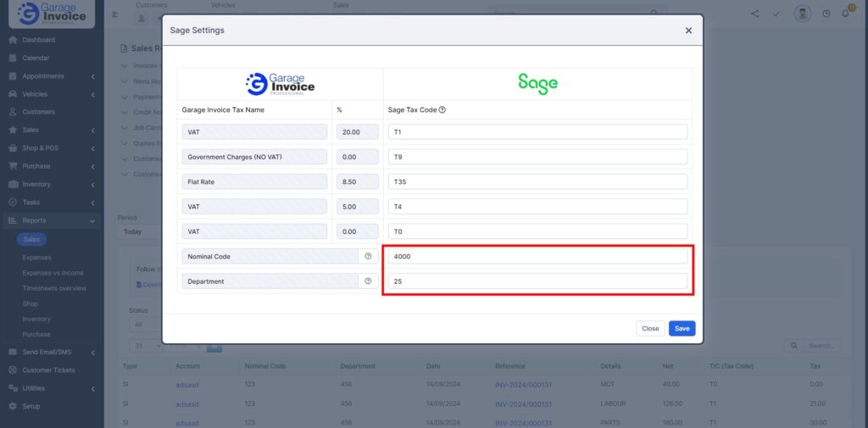Open the adsasd account link in PARTS row
The image size is (868, 428).
[186, 424]
